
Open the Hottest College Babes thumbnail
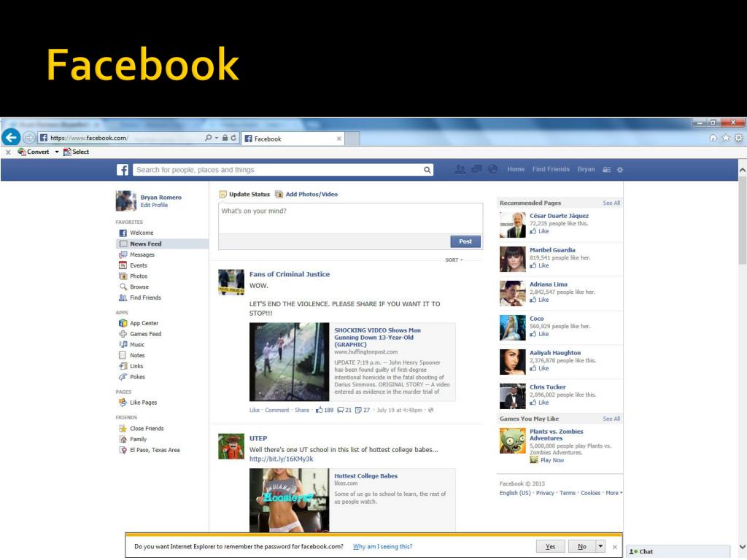click(x=289, y=500)
